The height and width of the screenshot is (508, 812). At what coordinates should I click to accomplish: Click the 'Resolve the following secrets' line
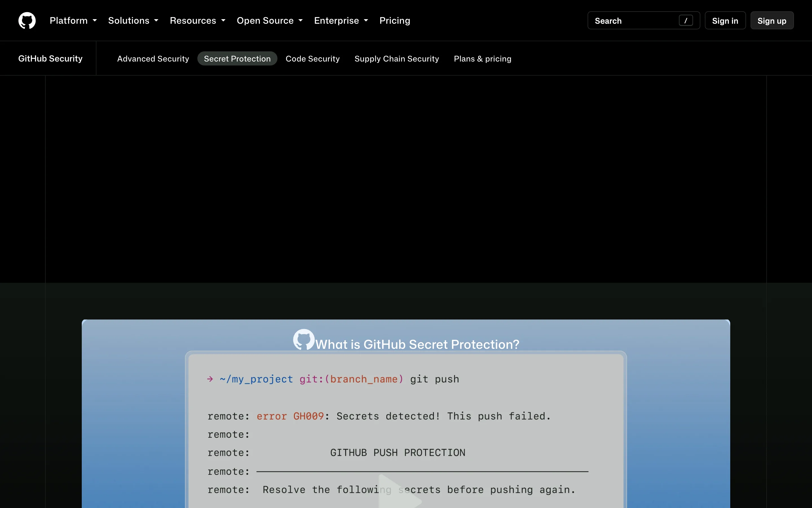(419, 490)
